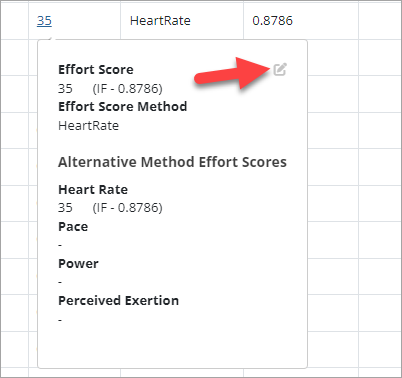Click the edit pencil icon in popup
This screenshot has height=378, width=402.
pyautogui.click(x=280, y=69)
